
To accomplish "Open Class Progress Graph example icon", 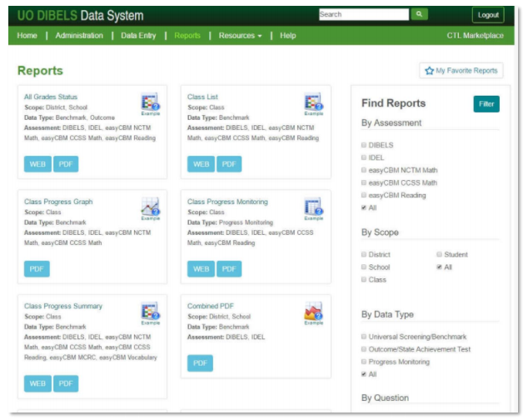I will tap(150, 209).
